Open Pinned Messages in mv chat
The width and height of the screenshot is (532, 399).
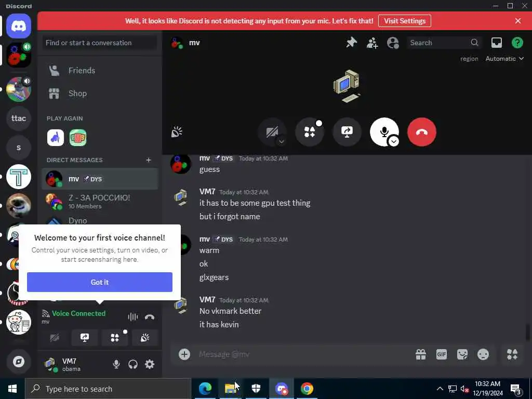coord(352,43)
